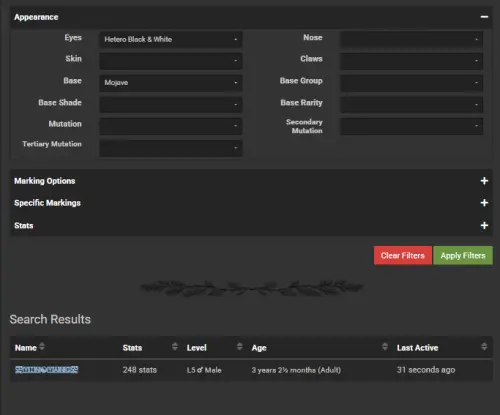500x415 pixels.
Task: Open the Eyes dropdown showing Hetero Black & White
Action: coord(171,39)
